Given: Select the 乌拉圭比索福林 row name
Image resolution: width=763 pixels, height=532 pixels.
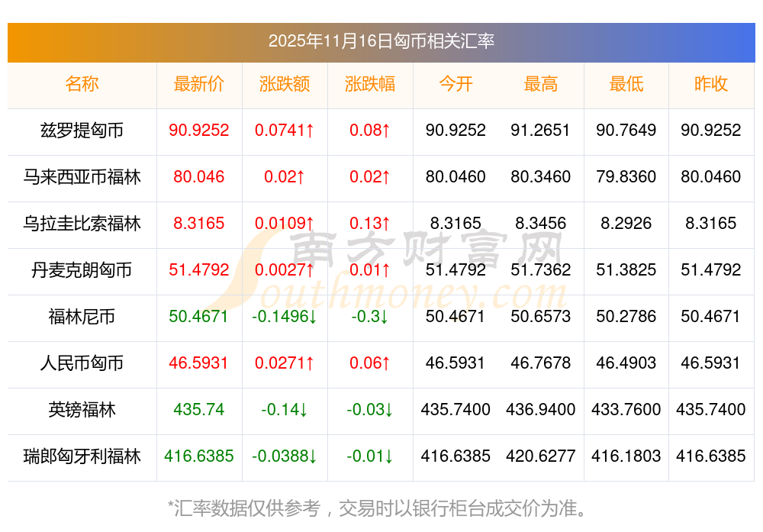Looking at the screenshot, I should 82,224.
